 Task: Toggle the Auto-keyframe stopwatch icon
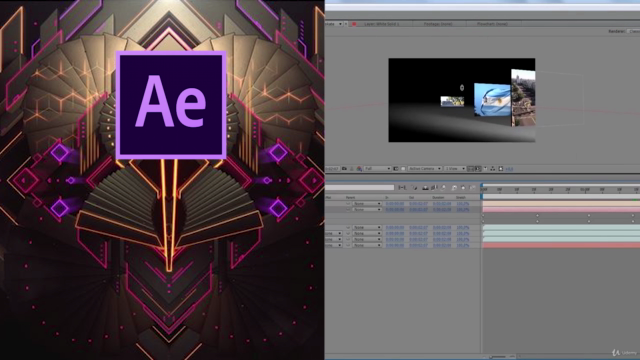pyautogui.click(x=463, y=188)
